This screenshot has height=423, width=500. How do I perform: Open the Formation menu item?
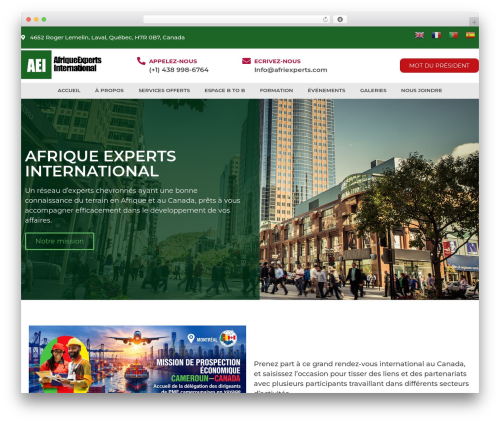tap(276, 90)
